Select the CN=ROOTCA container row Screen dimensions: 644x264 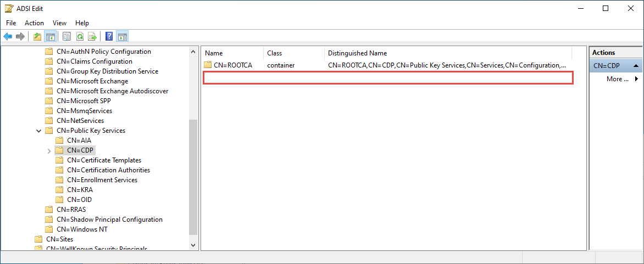(x=232, y=65)
